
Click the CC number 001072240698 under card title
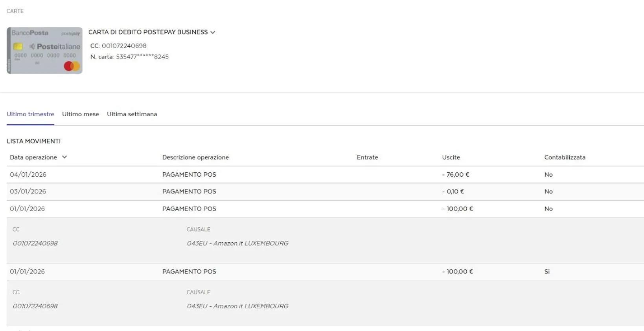click(123, 46)
